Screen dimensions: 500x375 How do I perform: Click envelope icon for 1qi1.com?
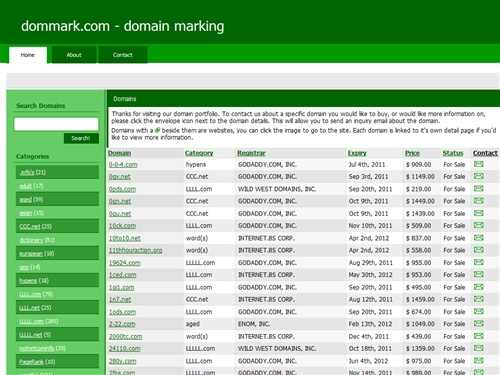pos(479,287)
